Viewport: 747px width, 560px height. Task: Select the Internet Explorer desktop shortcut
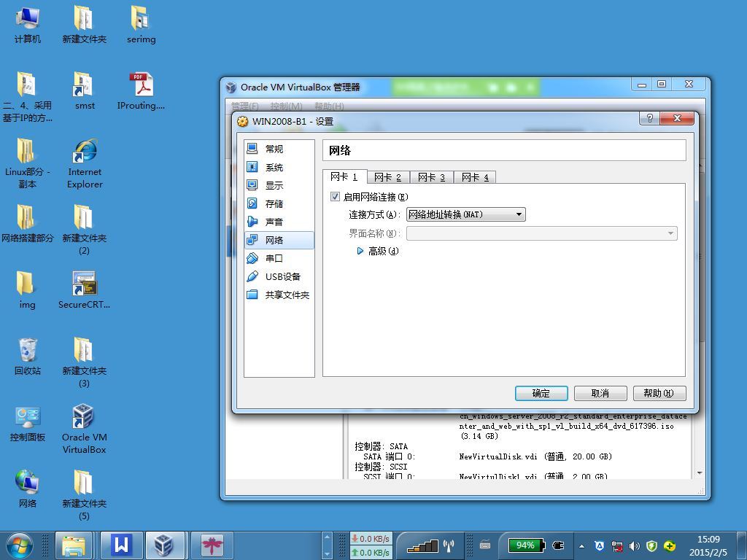coord(85,164)
